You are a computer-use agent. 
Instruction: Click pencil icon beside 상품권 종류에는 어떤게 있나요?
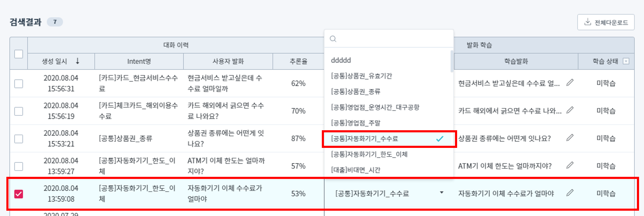click(x=569, y=138)
